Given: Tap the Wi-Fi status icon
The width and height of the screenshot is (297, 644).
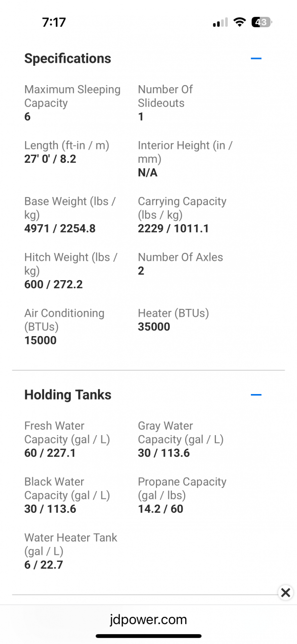Looking at the screenshot, I should pyautogui.click(x=240, y=22).
